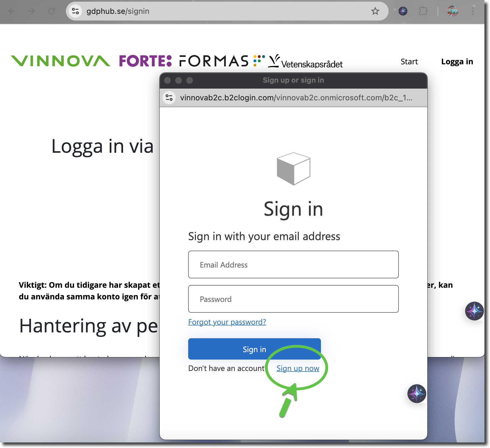Click the browser forward arrow
The height and width of the screenshot is (448, 490).
point(32,11)
